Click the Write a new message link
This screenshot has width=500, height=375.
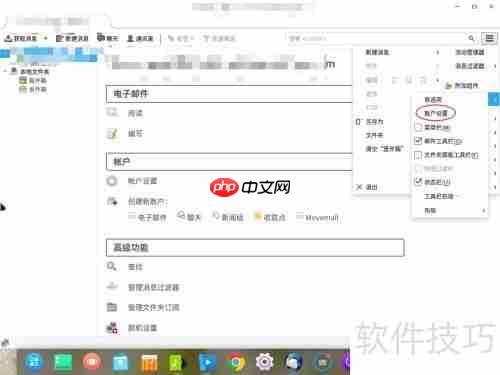click(135, 133)
